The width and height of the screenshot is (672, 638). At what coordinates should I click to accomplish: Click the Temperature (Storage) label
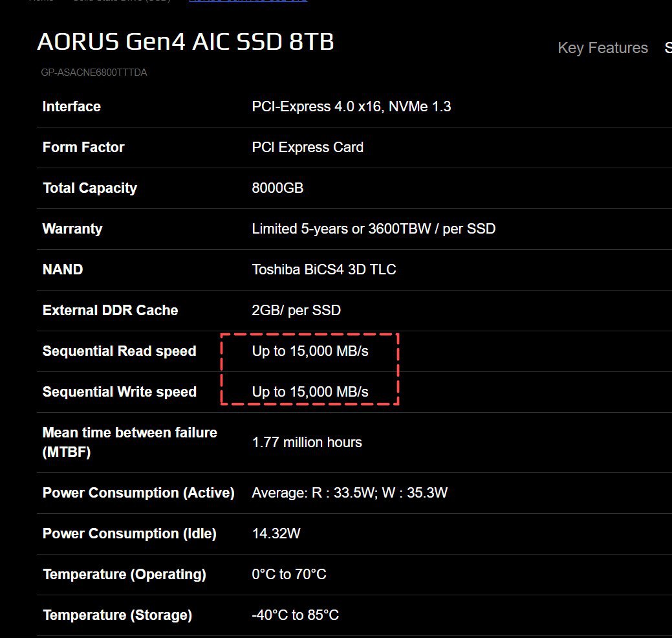[x=118, y=615]
